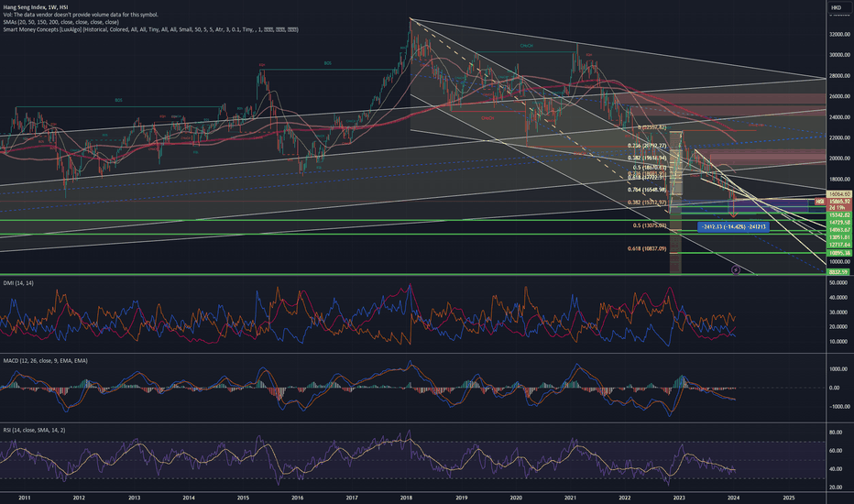The height and width of the screenshot is (504, 854).
Task: Click the RSI (14, close, SMA) pane label
Action: click(x=34, y=431)
